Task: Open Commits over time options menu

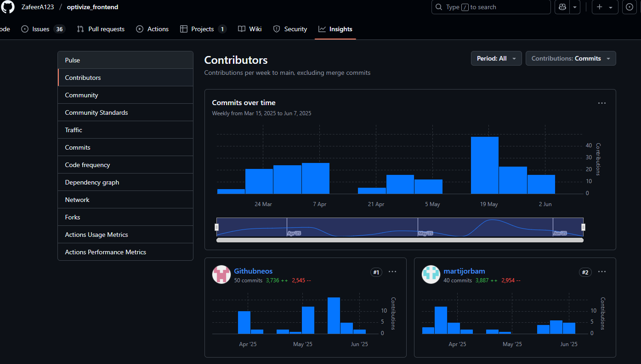Action: (x=602, y=103)
